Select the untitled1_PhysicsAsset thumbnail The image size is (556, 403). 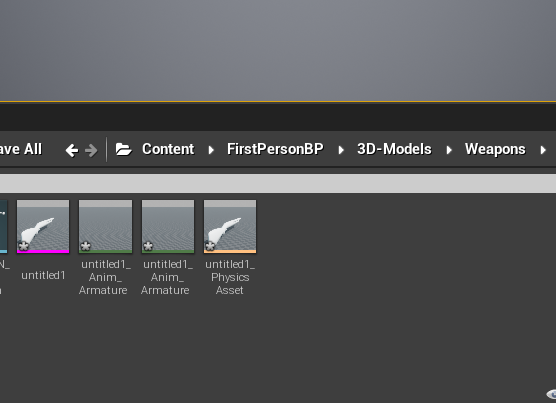(x=230, y=226)
